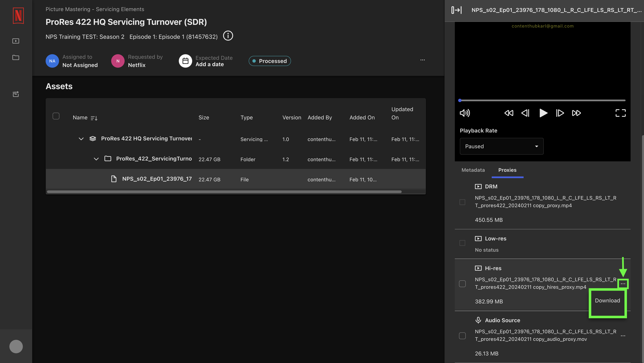Image resolution: width=644 pixels, height=363 pixels.
Task: Click the Type column header
Action: point(247,118)
